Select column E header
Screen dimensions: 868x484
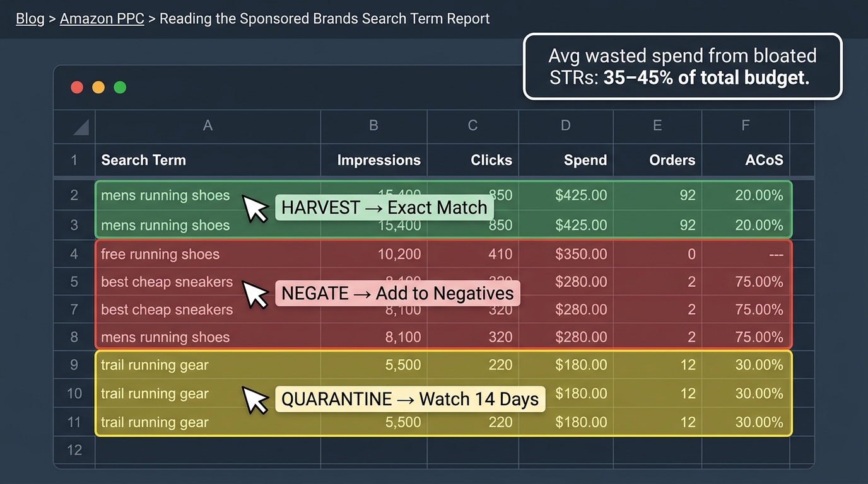657,126
